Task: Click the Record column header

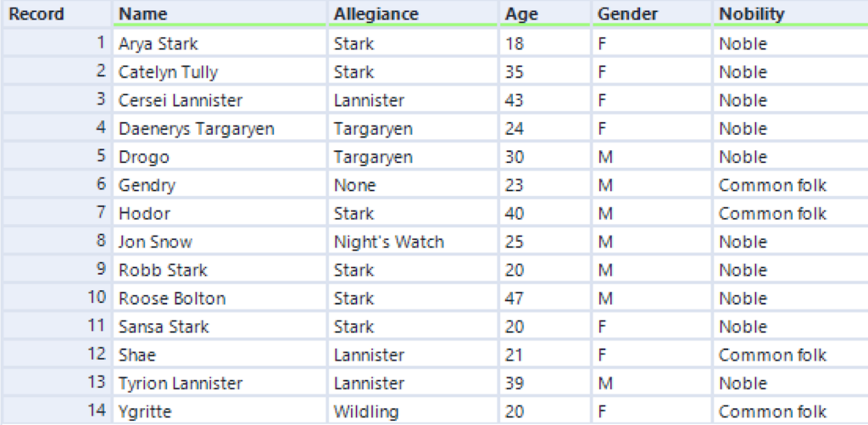Action: [x=57, y=14]
